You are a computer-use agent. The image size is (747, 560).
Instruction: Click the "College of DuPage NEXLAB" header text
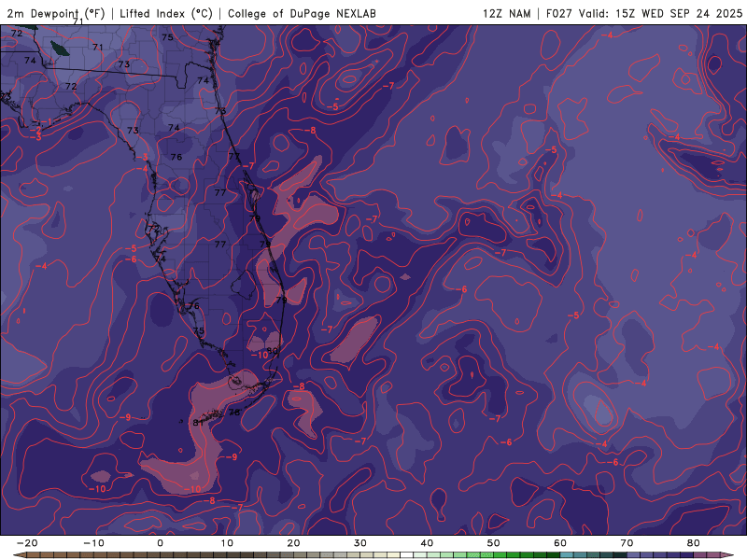[302, 13]
